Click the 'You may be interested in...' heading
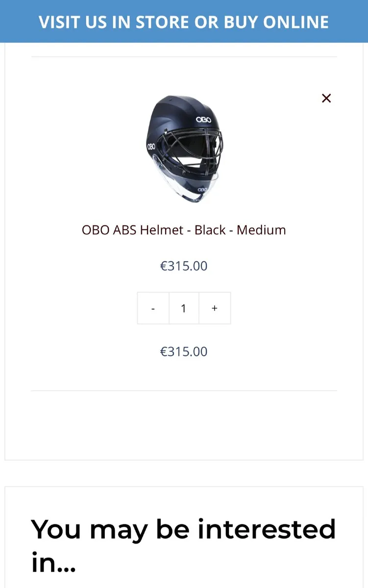 click(x=183, y=545)
